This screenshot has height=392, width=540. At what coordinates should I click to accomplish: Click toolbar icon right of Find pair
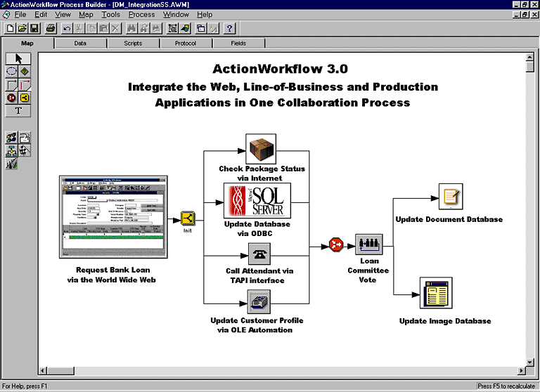(156, 28)
